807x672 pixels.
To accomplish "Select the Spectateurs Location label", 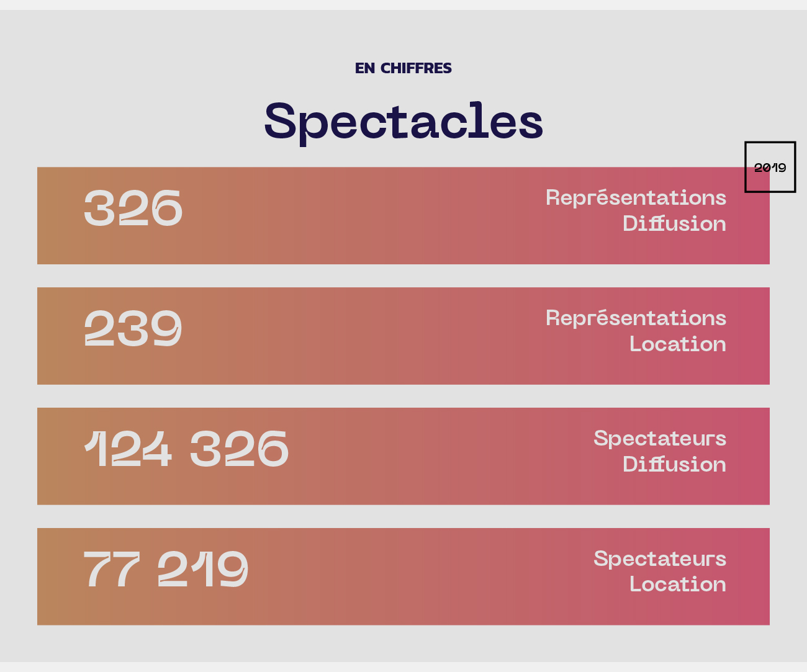I will coord(660,571).
